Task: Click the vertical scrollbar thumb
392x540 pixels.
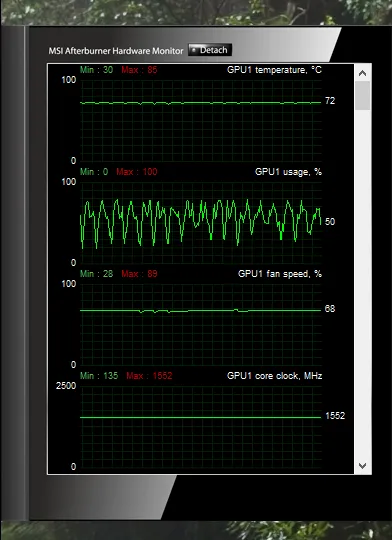Action: point(362,96)
